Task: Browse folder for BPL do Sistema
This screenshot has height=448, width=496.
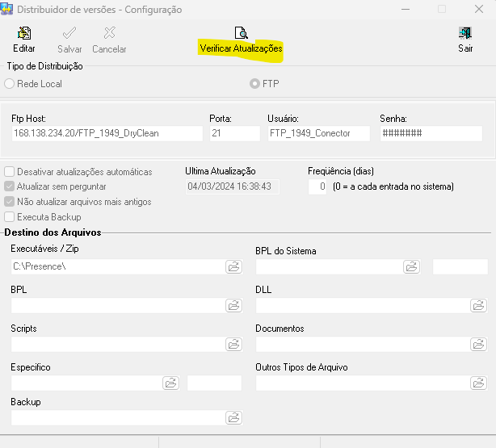Action: (411, 266)
